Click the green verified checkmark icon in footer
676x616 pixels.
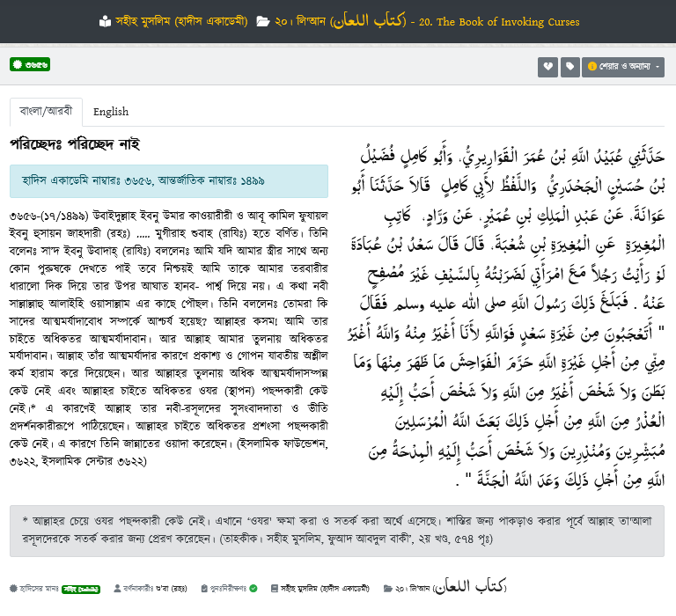pyautogui.click(x=253, y=588)
